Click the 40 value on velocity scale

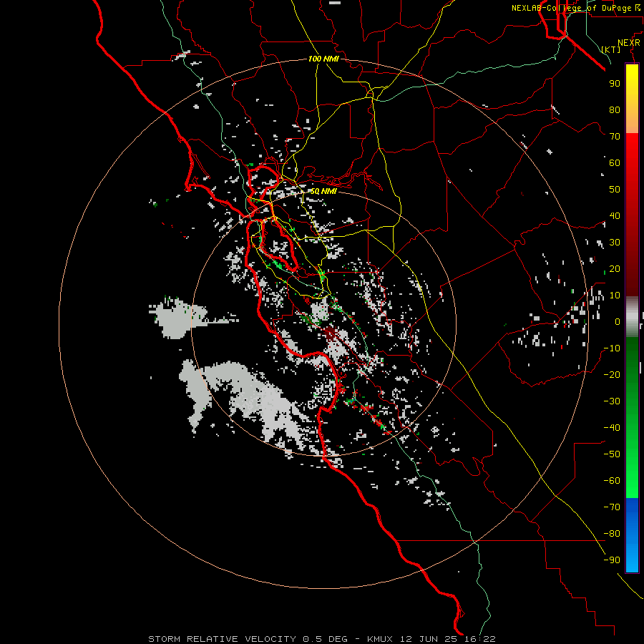[x=615, y=215]
